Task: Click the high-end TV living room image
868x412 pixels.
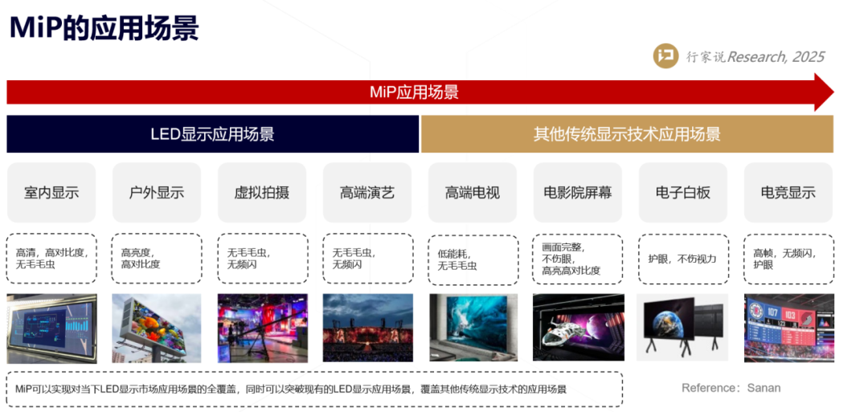Action: pyautogui.click(x=473, y=328)
